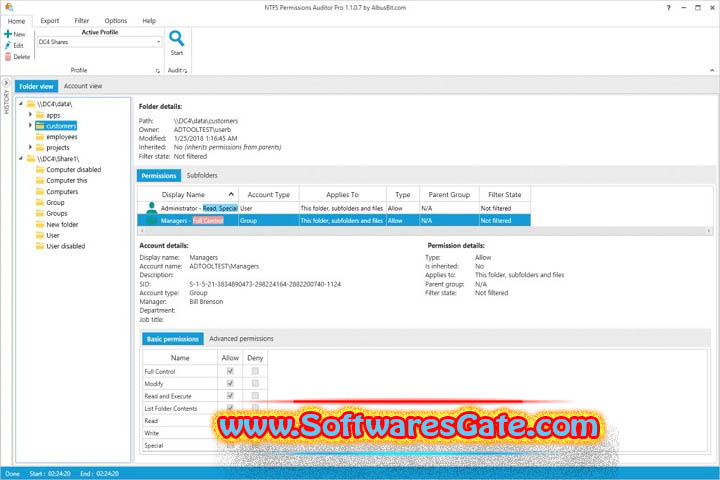Toggle Modify Deny checkbox
The width and height of the screenshot is (720, 480).
coord(255,384)
